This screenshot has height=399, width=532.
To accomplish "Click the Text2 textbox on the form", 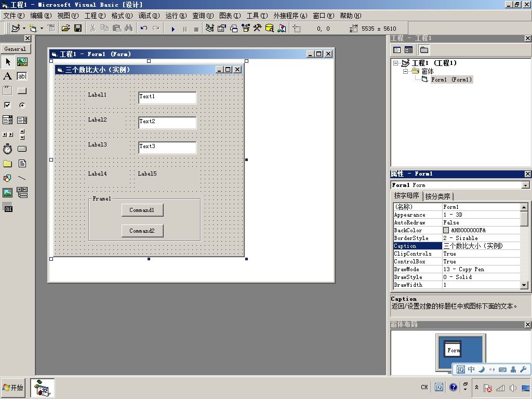I will 167,123.
